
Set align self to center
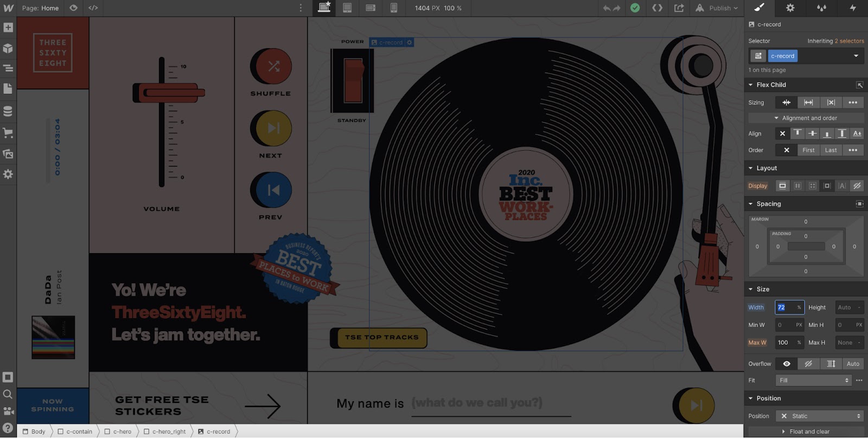pyautogui.click(x=812, y=133)
